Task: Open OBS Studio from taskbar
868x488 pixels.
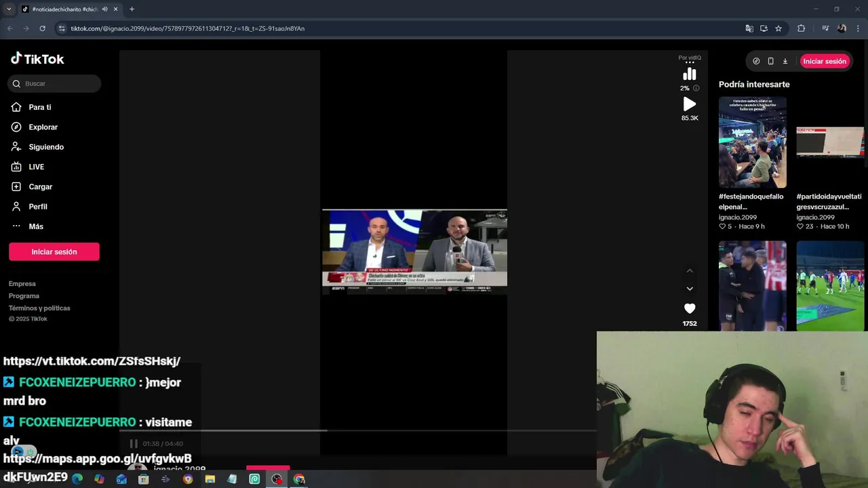Action: [277, 479]
